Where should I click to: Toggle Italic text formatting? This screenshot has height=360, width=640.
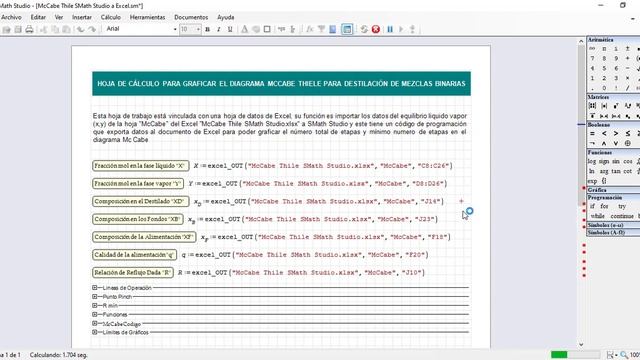(219, 29)
